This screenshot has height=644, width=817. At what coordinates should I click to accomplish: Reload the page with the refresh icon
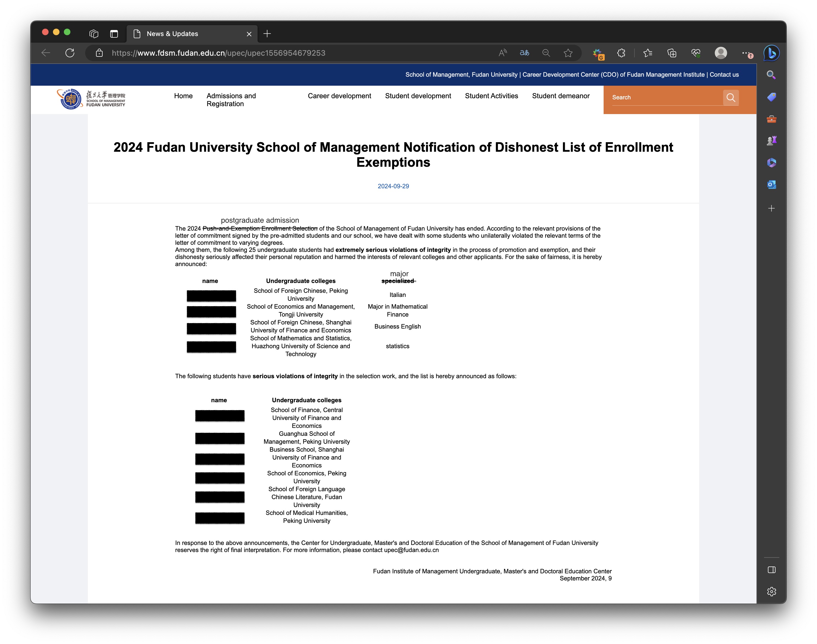(x=70, y=53)
